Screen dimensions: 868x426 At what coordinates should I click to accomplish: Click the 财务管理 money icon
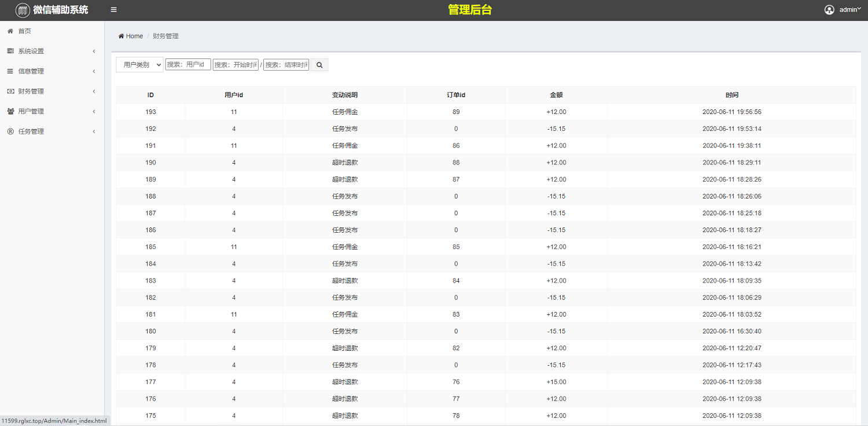coord(10,91)
